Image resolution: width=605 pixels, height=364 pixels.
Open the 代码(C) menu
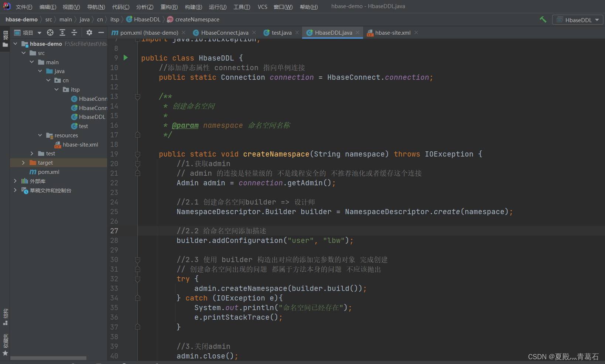pos(121,7)
